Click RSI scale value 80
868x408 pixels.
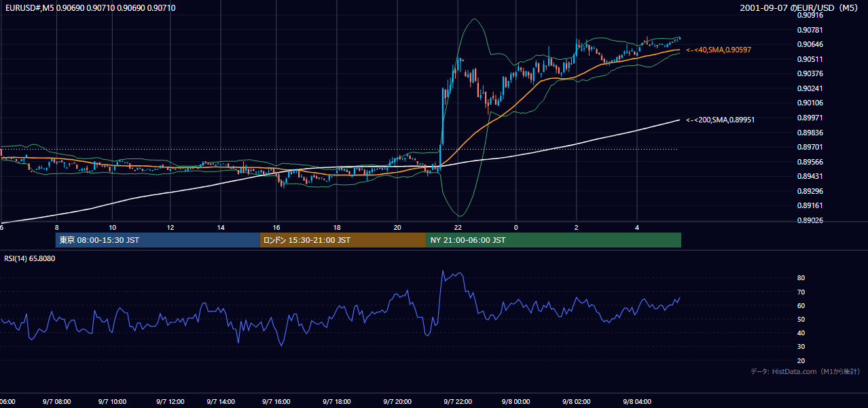(x=801, y=278)
